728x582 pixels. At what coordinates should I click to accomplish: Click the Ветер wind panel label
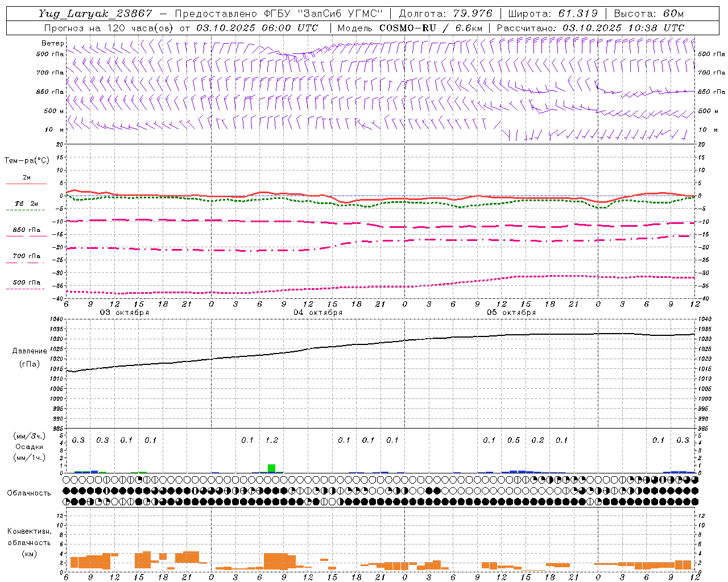coord(52,43)
